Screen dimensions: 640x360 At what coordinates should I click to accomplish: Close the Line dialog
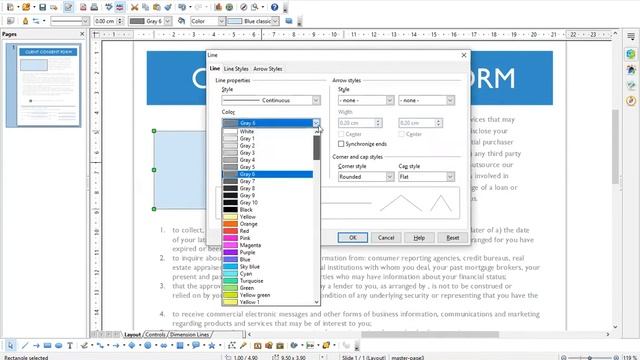point(464,55)
